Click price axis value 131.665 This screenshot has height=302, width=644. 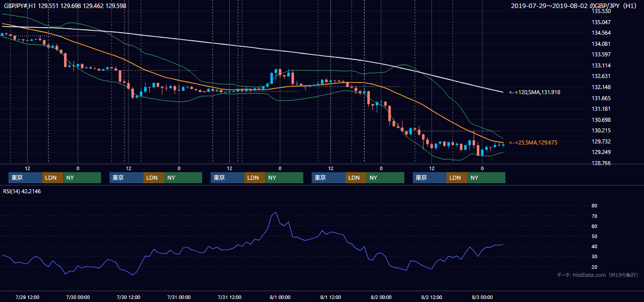click(601, 98)
